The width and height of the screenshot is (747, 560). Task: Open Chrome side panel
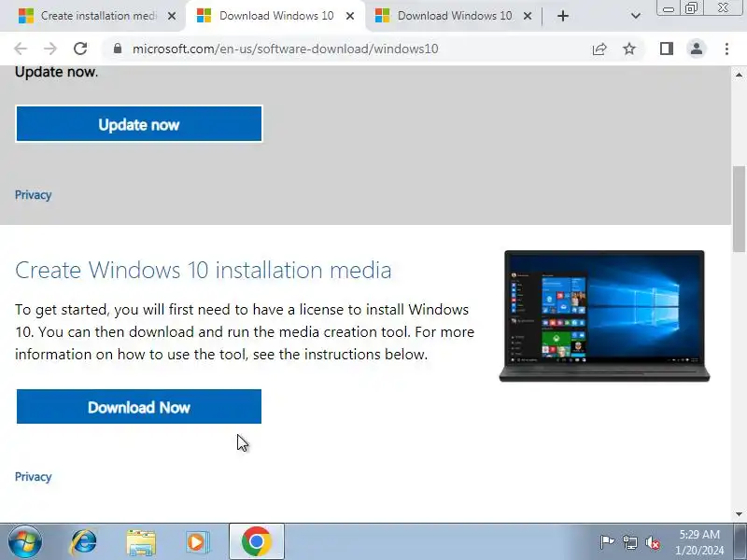tap(667, 49)
